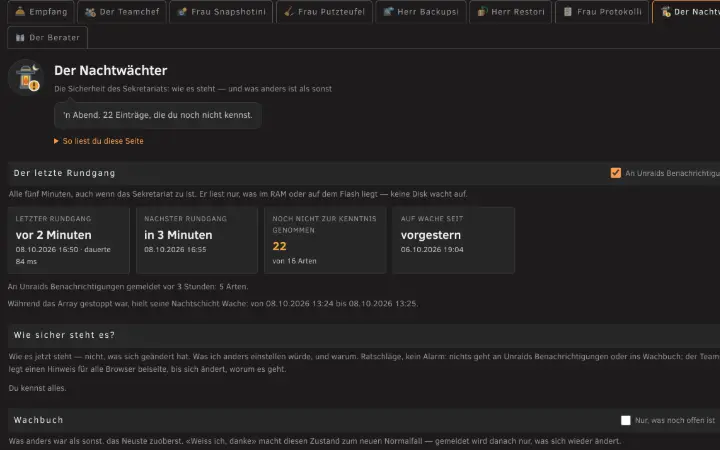Click the 'von 16 Arten' text
Image resolution: width=720 pixels, height=450 pixels.
point(294,261)
